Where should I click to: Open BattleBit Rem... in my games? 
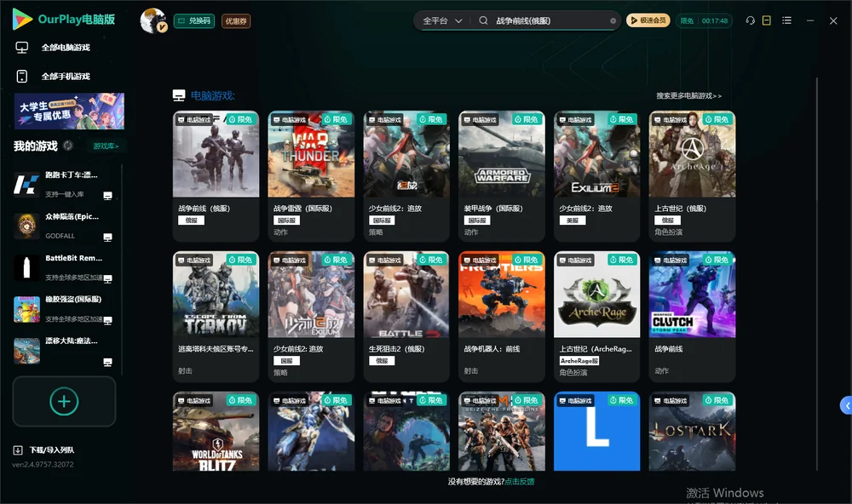click(x=64, y=267)
